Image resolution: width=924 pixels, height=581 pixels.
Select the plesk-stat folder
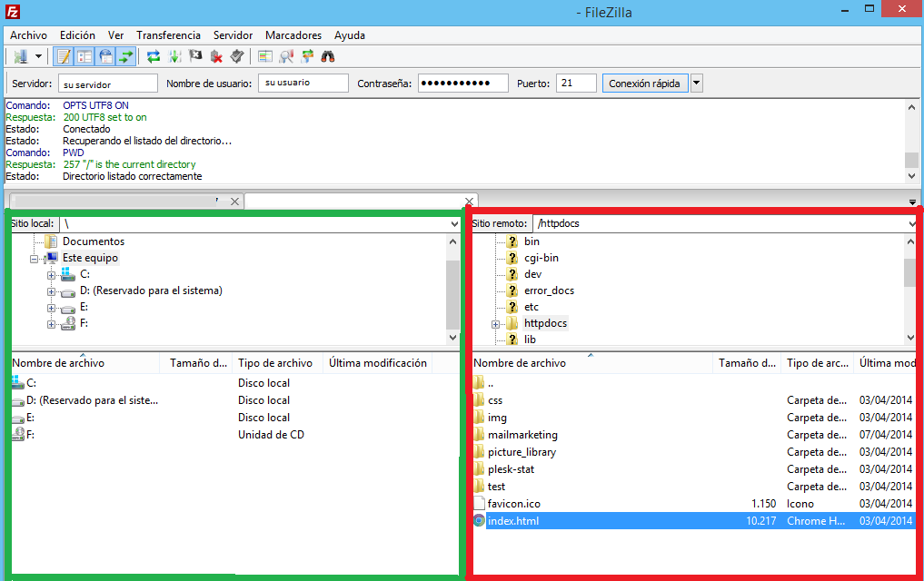tap(511, 469)
